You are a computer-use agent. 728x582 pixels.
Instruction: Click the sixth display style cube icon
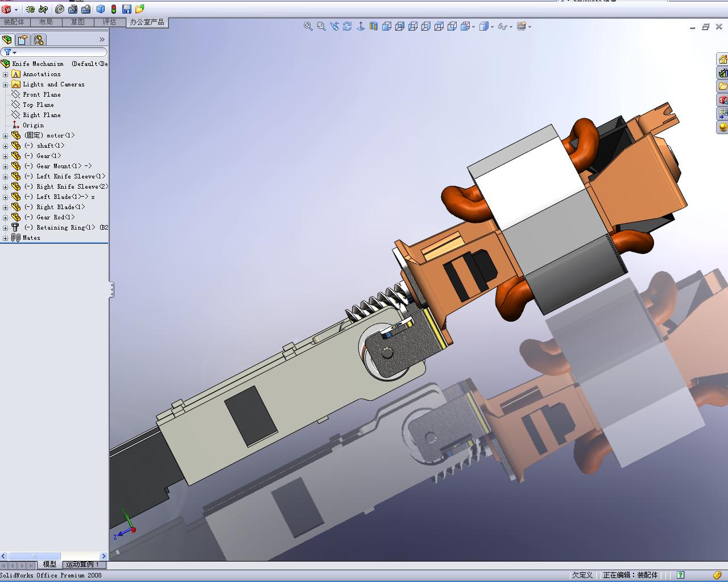point(452,26)
